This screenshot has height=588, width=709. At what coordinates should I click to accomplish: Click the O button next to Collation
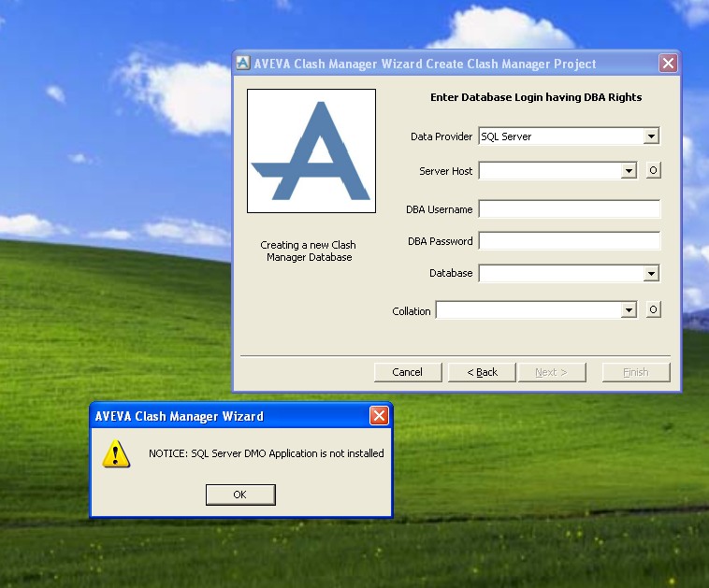[x=654, y=309]
